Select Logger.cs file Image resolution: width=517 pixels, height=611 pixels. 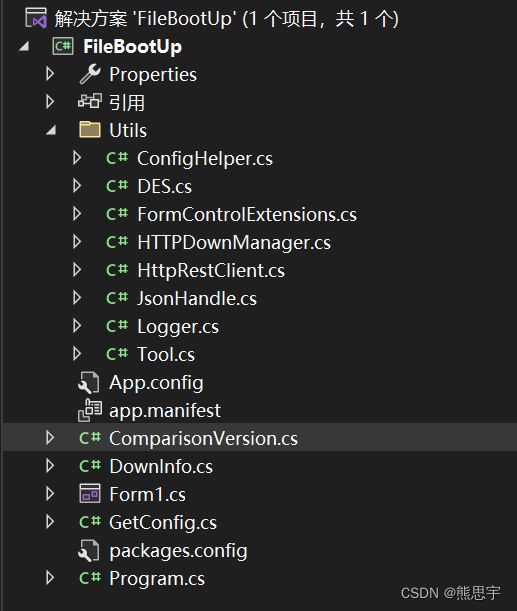tap(178, 327)
